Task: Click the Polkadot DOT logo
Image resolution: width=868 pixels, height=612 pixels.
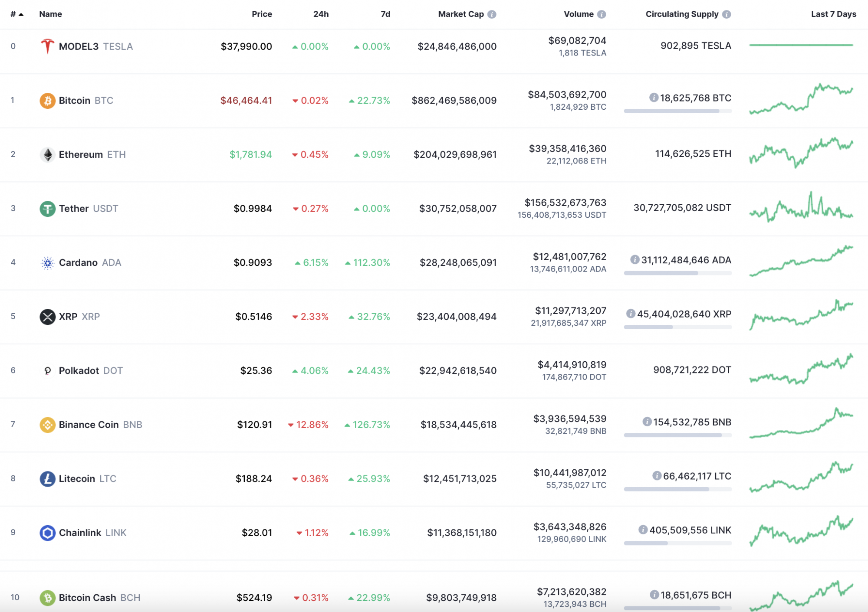Action: coord(48,370)
